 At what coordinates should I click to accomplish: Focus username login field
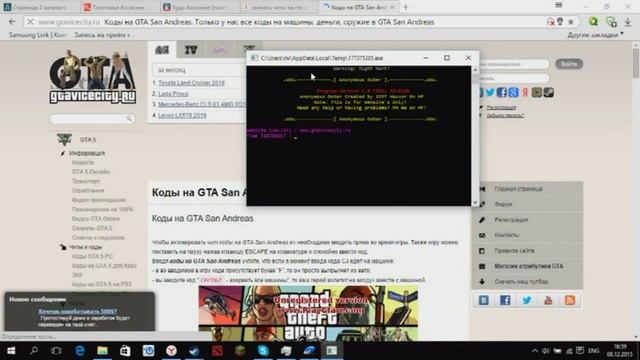(513, 64)
